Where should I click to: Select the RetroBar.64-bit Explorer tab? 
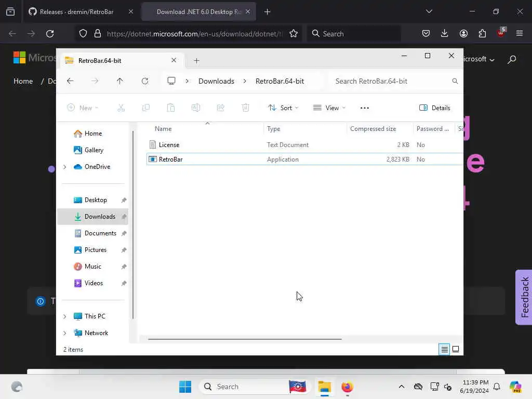[x=122, y=60]
